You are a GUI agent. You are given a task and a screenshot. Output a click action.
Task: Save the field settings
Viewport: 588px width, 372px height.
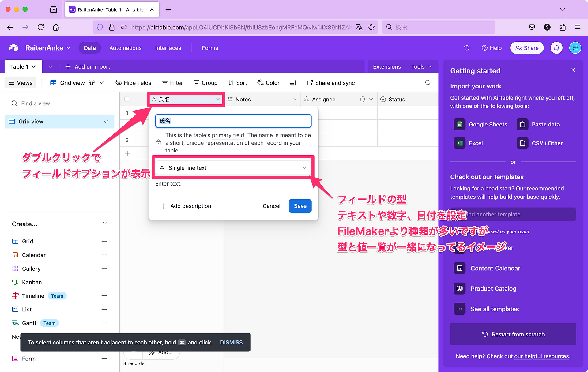pyautogui.click(x=300, y=206)
